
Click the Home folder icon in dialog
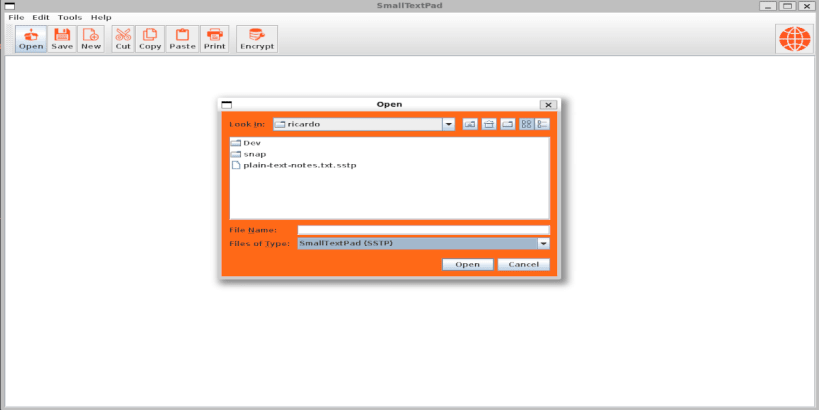coord(489,124)
